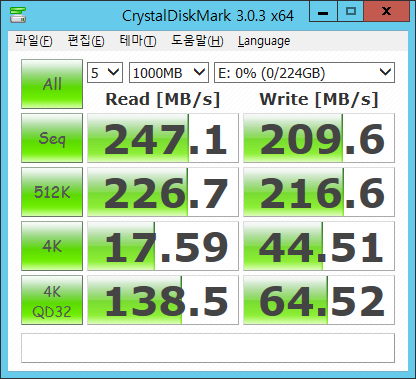Click the CrystalDiskMark app icon in title bar

point(18,15)
